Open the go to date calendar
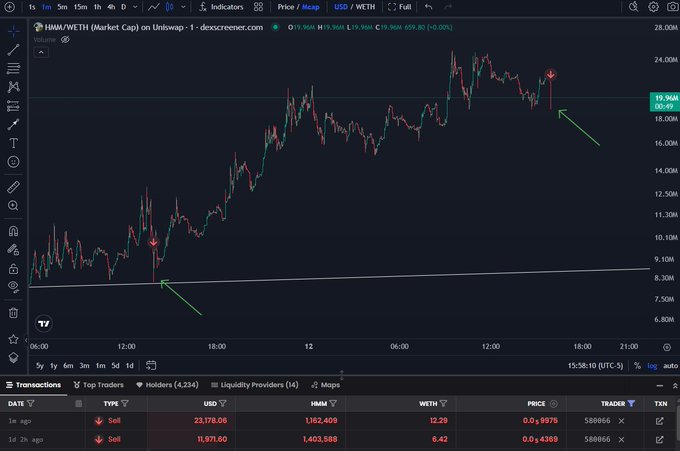Viewport: 680px width, 451px height. coord(151,365)
